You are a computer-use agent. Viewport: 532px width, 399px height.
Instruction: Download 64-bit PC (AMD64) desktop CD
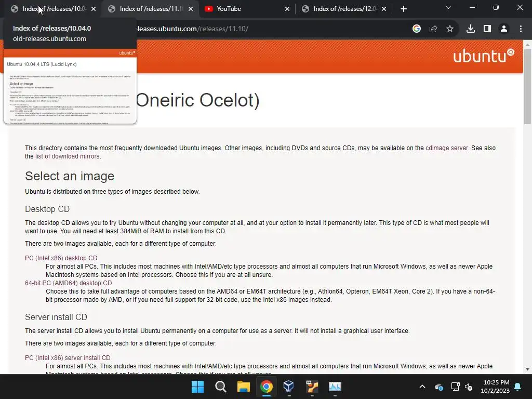[68, 283]
